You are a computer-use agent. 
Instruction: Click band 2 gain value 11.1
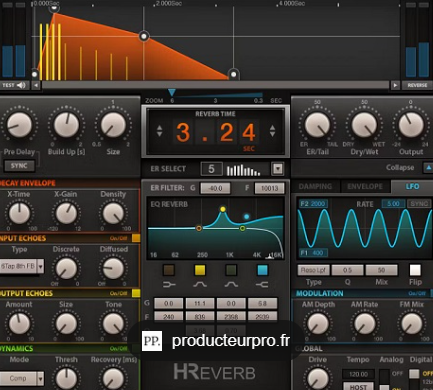pyautogui.click(x=200, y=303)
